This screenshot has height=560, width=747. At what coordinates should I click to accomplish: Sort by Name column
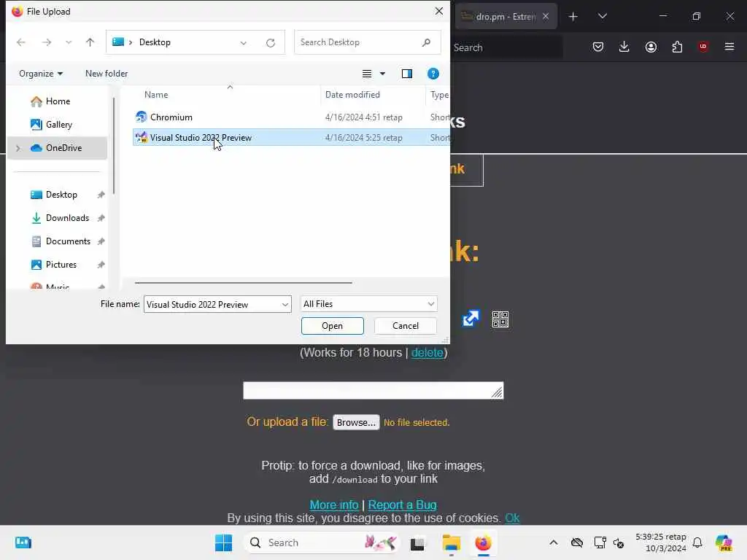coord(156,95)
